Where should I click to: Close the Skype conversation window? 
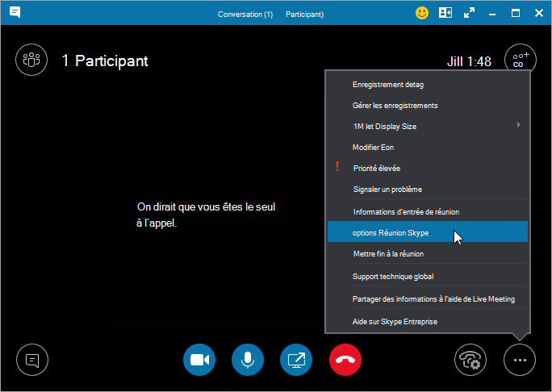pos(539,14)
